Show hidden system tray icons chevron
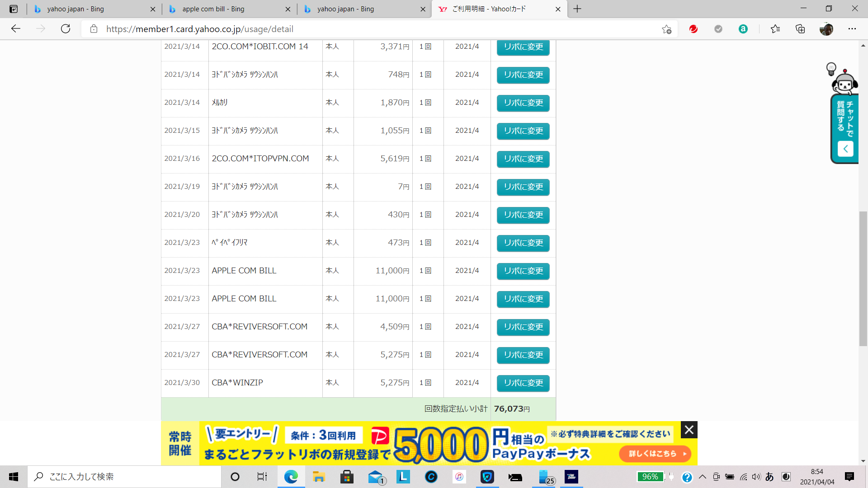Viewport: 868px width, 488px height. (x=703, y=477)
